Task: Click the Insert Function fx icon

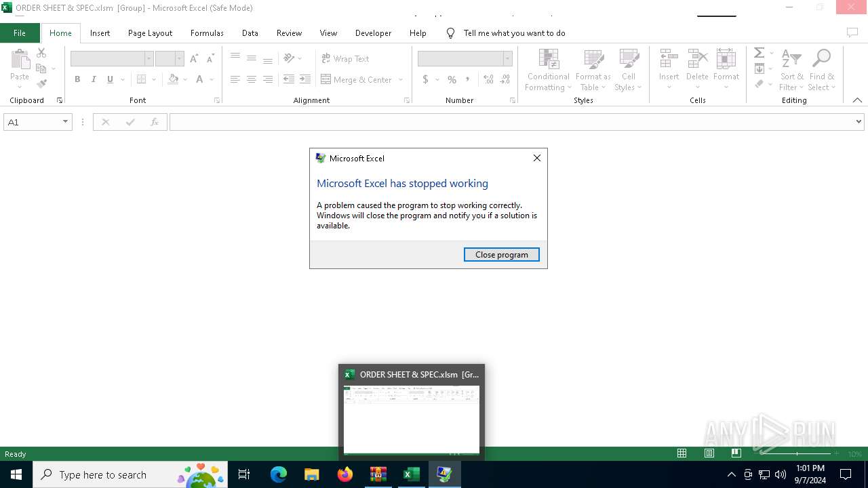Action: [x=155, y=122]
